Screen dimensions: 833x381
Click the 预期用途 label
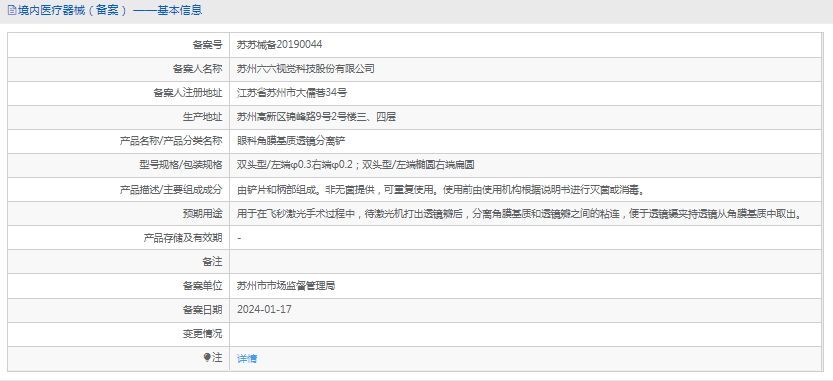202,214
